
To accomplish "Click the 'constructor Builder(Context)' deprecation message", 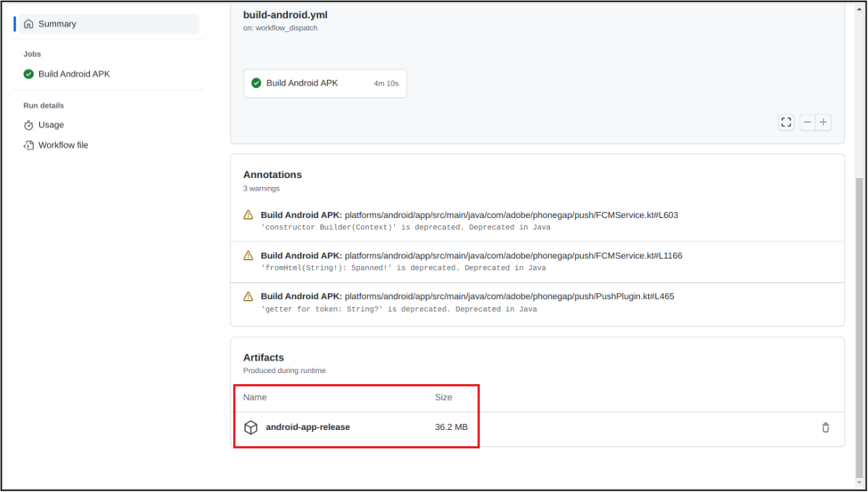I will click(x=406, y=228).
